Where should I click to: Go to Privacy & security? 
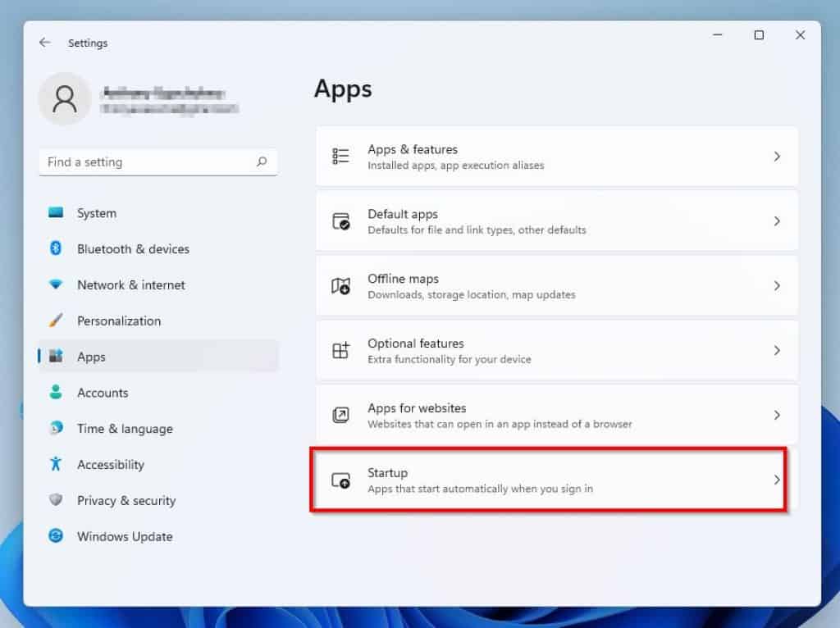coord(158,500)
